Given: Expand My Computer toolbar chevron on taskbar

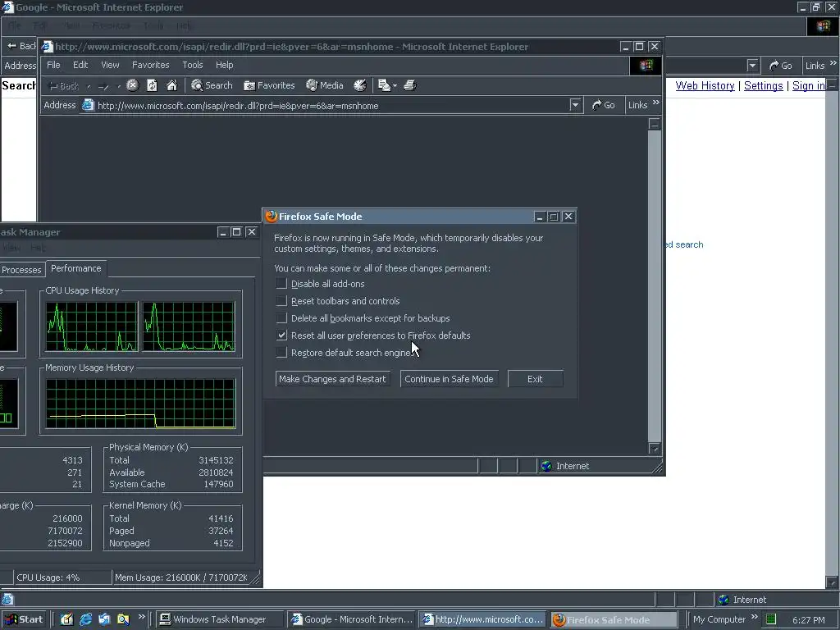Looking at the screenshot, I should click(x=755, y=617).
